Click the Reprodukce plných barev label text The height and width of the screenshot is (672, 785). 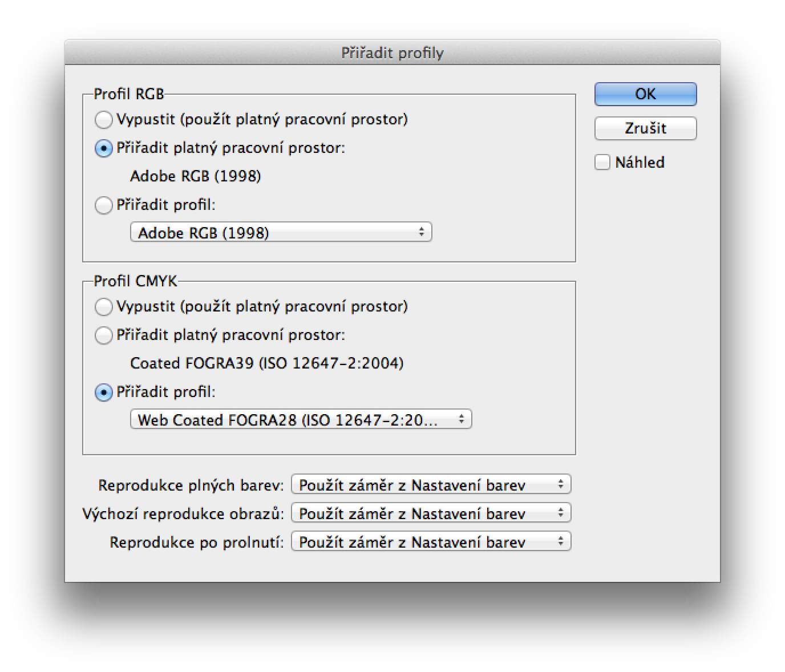[191, 485]
